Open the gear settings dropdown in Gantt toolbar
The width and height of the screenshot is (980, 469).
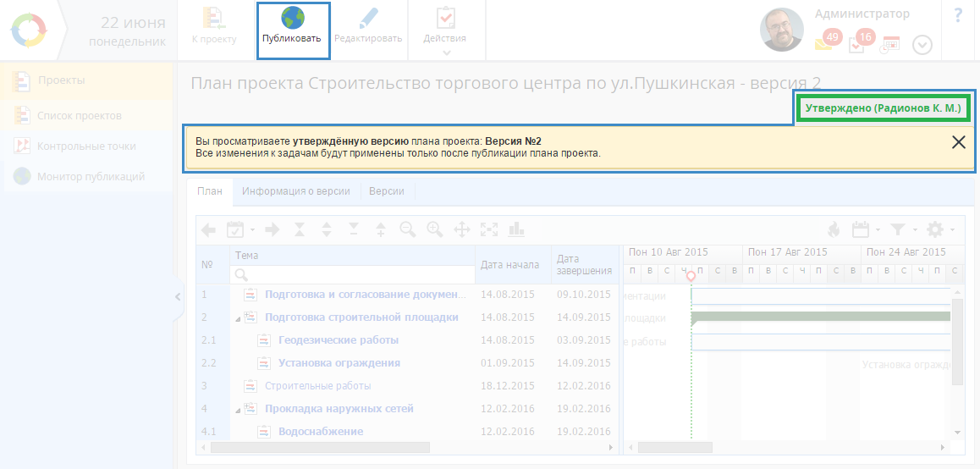pos(939,229)
